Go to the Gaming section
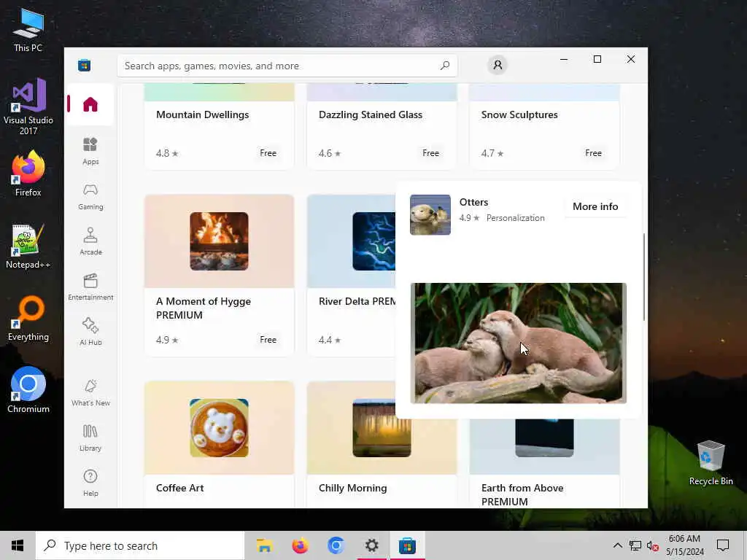Image resolution: width=747 pixels, height=560 pixels. coord(90,196)
